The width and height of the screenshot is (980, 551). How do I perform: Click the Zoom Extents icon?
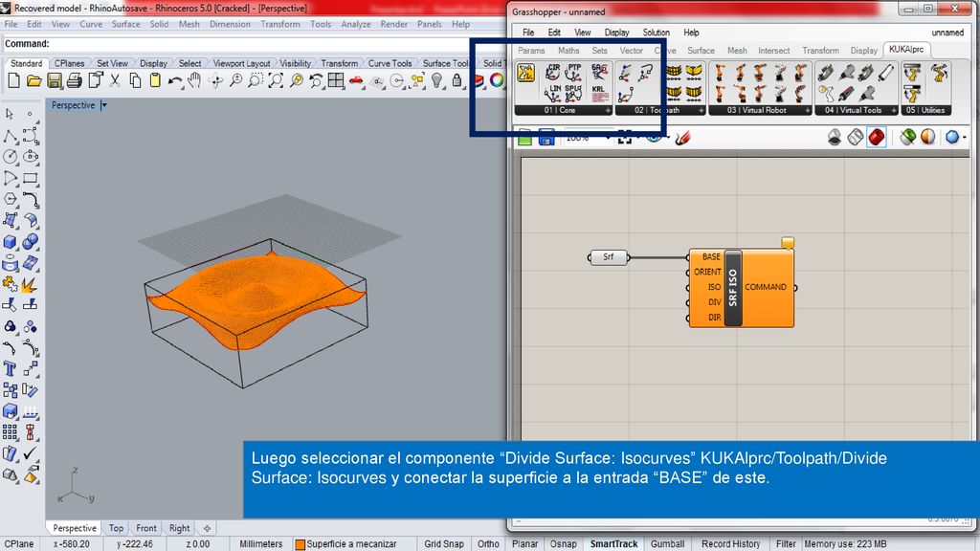pos(276,80)
